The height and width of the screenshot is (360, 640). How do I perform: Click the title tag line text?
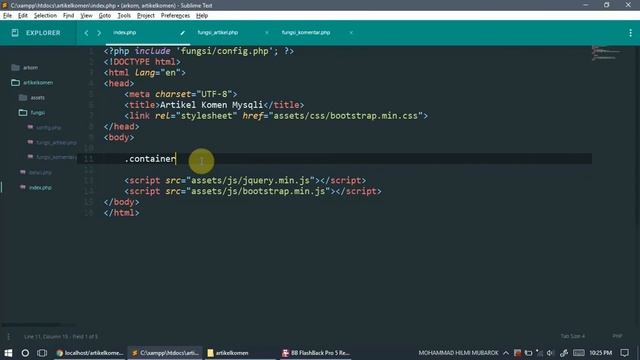[x=214, y=105]
